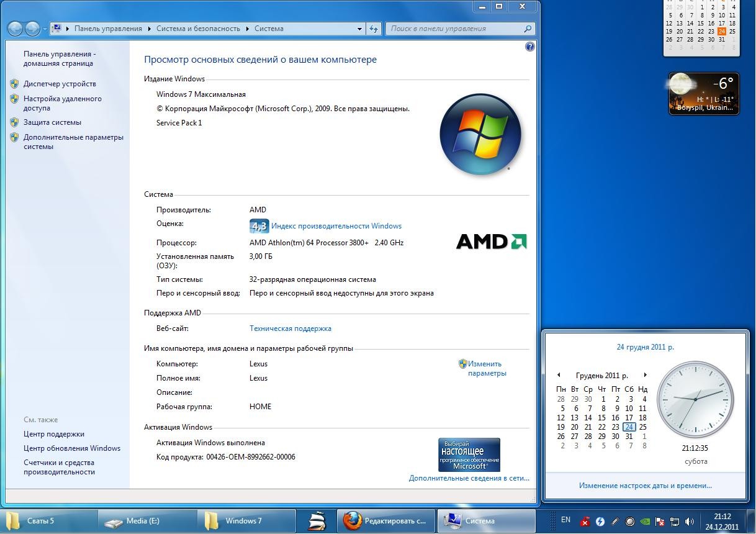
Task: Click the Система taskbar button
Action: coord(487,521)
